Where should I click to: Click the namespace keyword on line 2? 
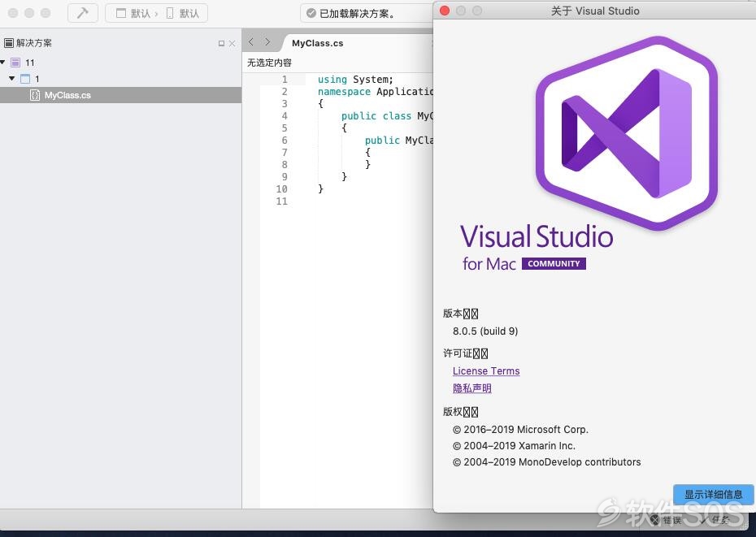pos(344,92)
